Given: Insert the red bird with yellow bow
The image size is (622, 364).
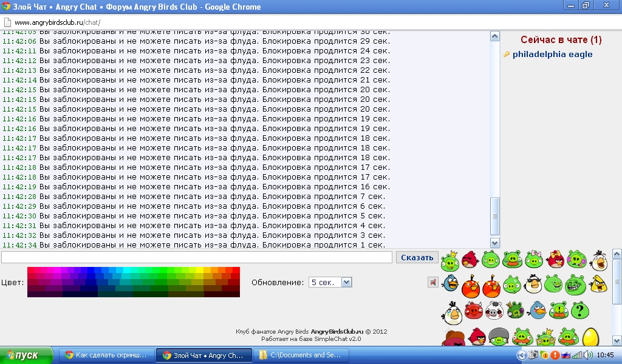Looking at the screenshot, I should tap(555, 259).
